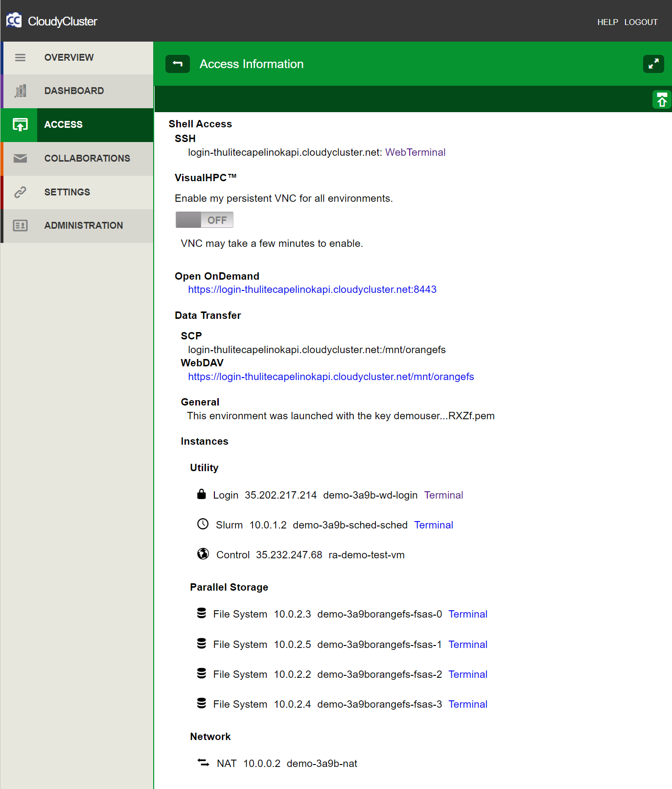This screenshot has width=672, height=789.
Task: Click the NAT swap arrows icon
Action: coord(203,763)
